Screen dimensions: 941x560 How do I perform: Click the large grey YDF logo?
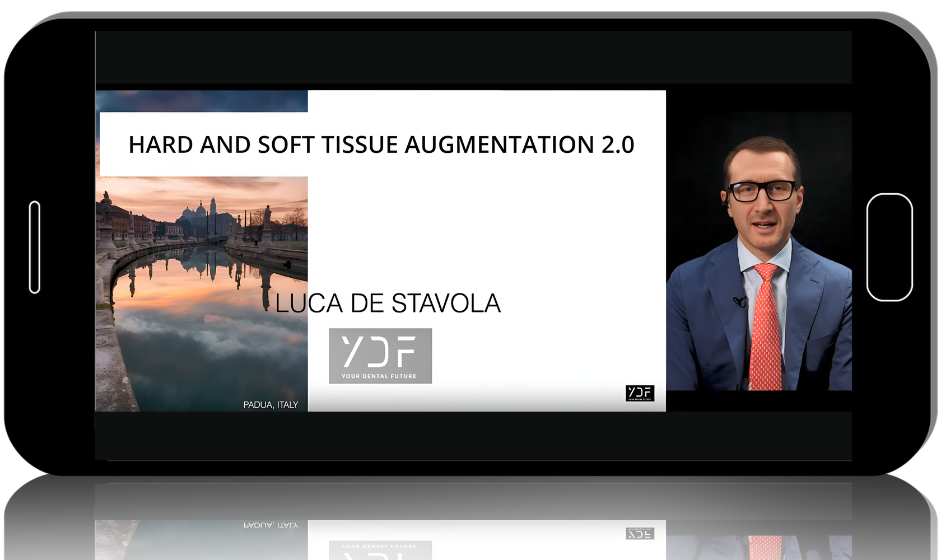click(x=380, y=351)
